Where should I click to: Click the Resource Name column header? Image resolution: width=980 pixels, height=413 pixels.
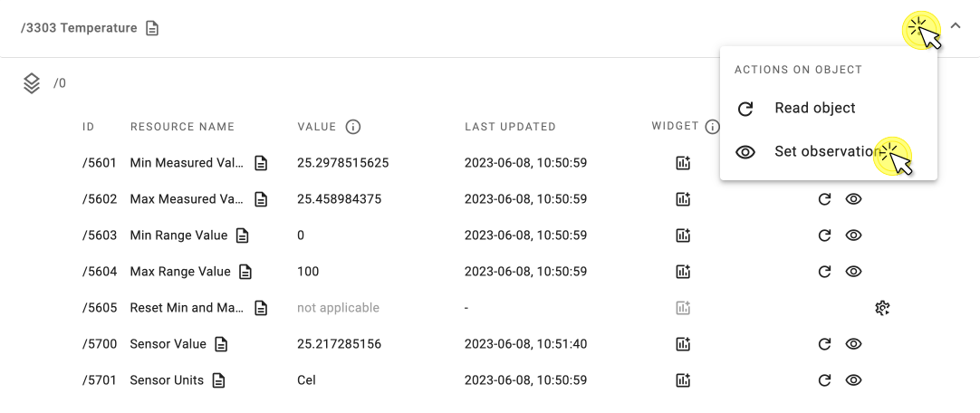(182, 127)
